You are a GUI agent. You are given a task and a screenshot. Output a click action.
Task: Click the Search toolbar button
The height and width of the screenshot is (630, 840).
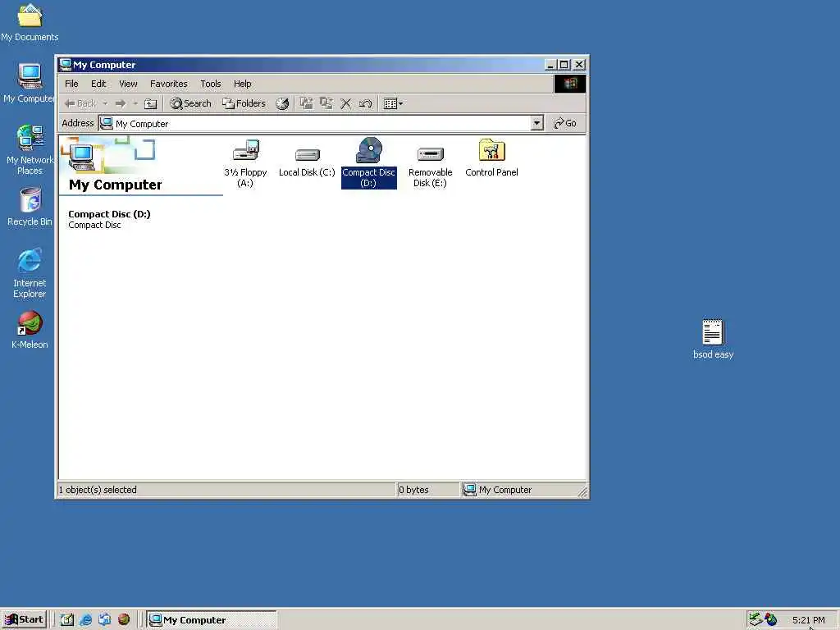(190, 104)
